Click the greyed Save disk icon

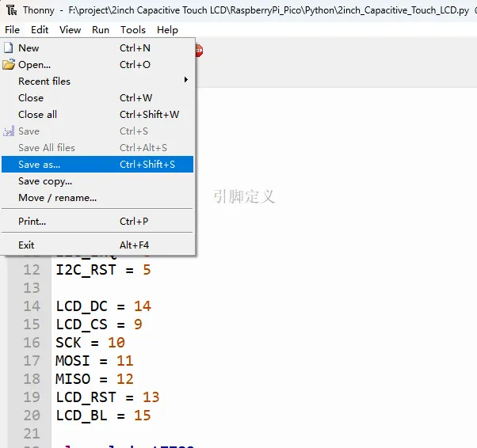9,131
